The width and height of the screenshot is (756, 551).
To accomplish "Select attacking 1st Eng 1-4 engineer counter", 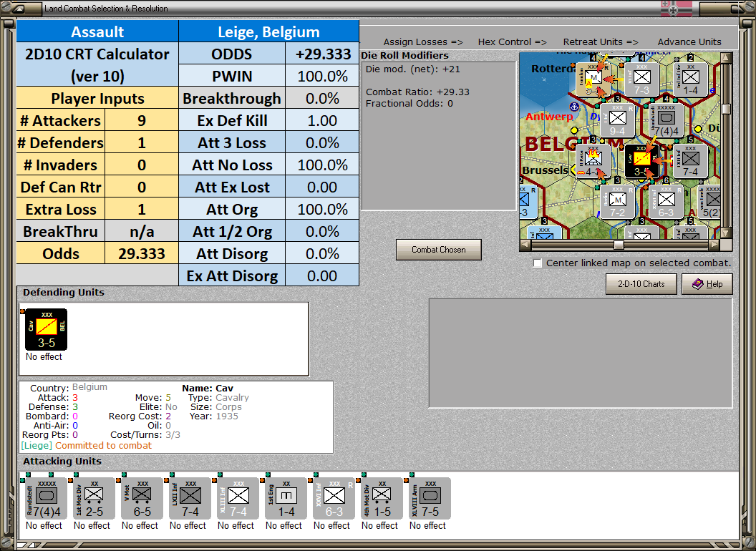I will [286, 499].
